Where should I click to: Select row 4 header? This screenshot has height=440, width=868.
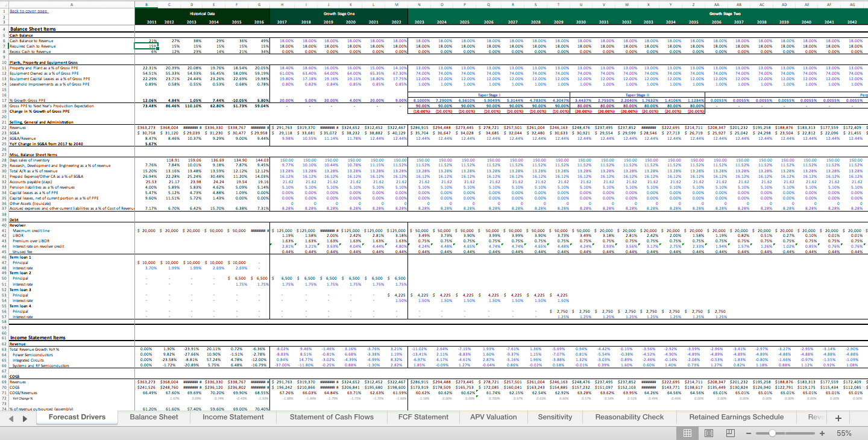click(4, 29)
